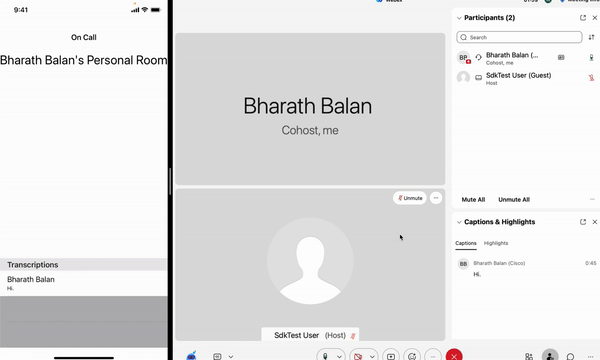Select the Captions tab

(466, 243)
